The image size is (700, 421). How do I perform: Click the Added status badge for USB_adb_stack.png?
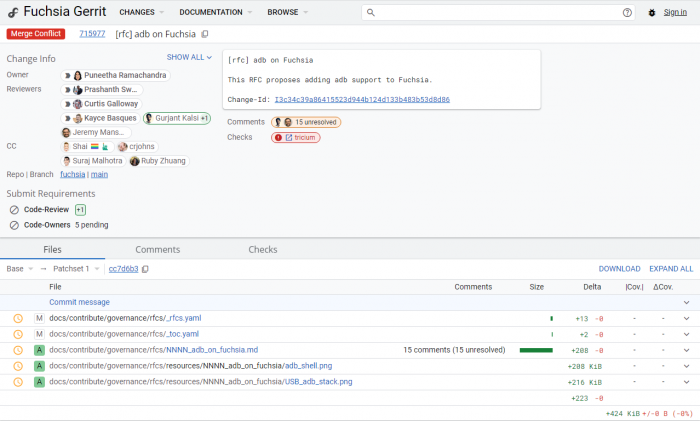tap(39, 382)
